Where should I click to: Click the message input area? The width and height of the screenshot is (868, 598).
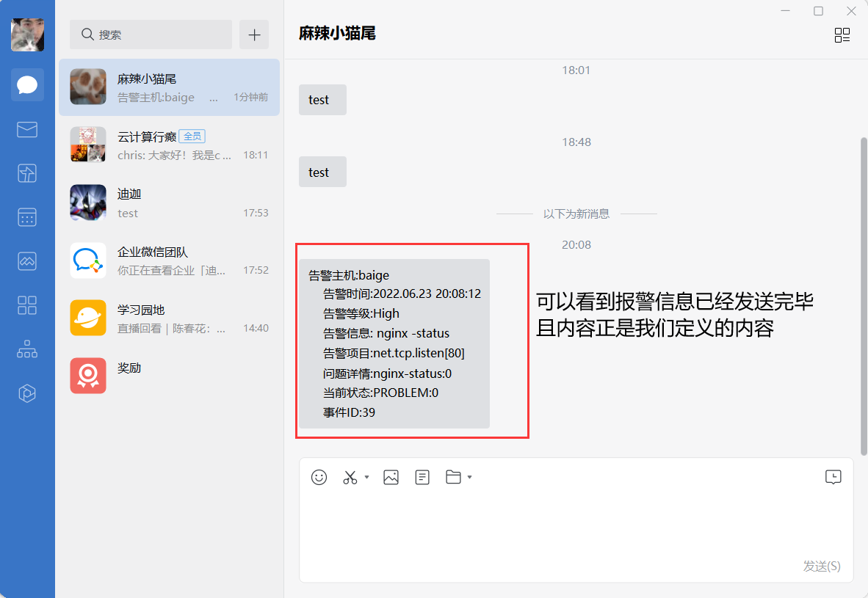point(576,525)
